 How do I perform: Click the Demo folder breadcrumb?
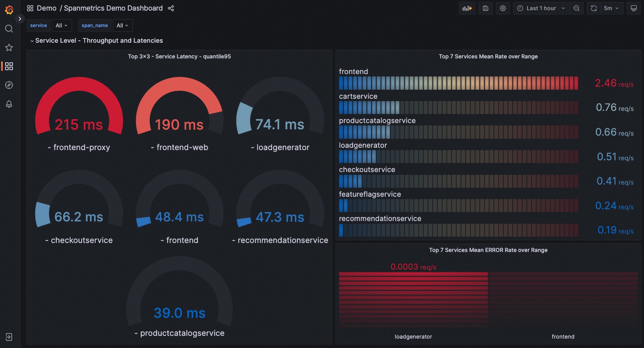click(x=47, y=8)
